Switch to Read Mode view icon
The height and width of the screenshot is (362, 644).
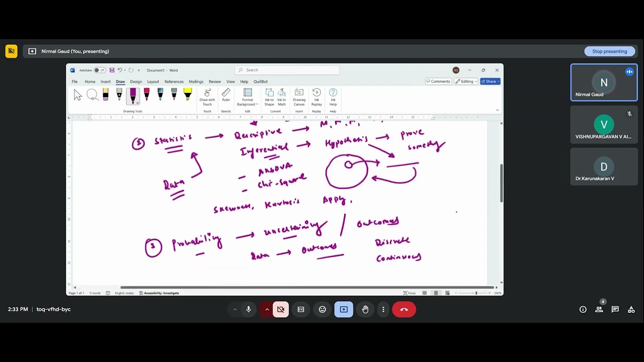point(425,293)
